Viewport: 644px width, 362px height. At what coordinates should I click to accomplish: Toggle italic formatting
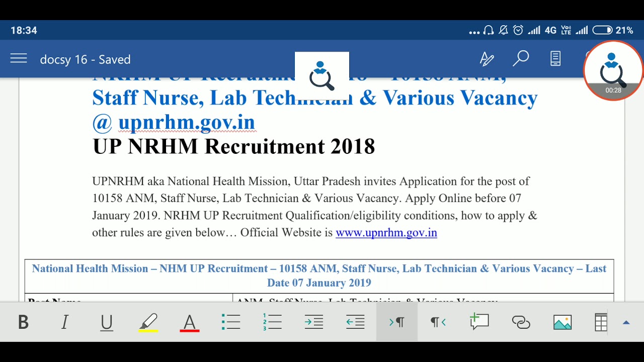click(64, 322)
